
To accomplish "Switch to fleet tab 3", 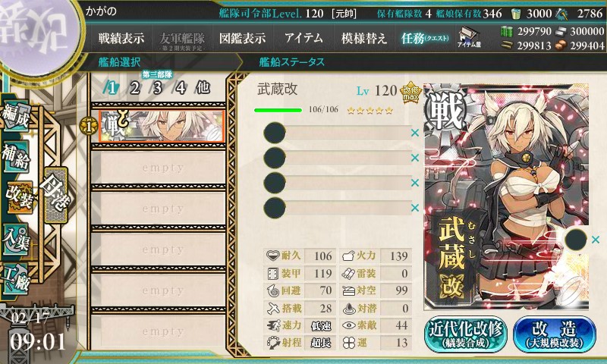I will coord(157,88).
